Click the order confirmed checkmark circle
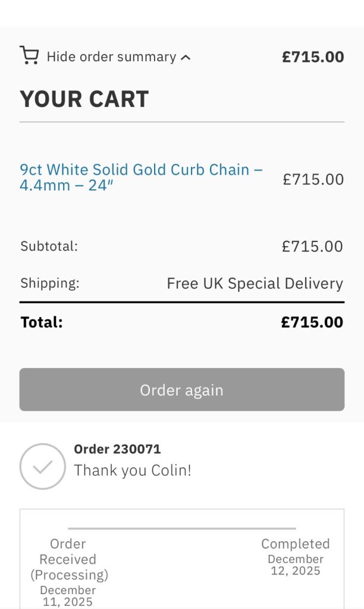This screenshot has height=609, width=364. point(42,466)
